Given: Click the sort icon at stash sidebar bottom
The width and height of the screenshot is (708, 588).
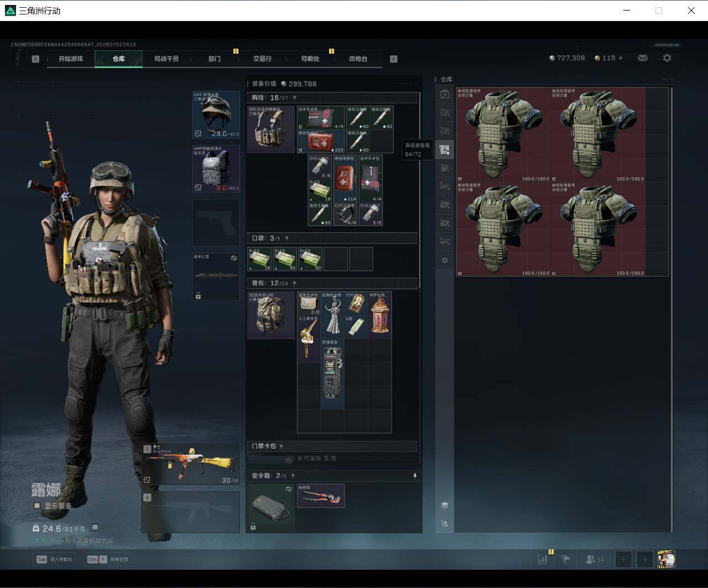Looking at the screenshot, I should point(445,523).
